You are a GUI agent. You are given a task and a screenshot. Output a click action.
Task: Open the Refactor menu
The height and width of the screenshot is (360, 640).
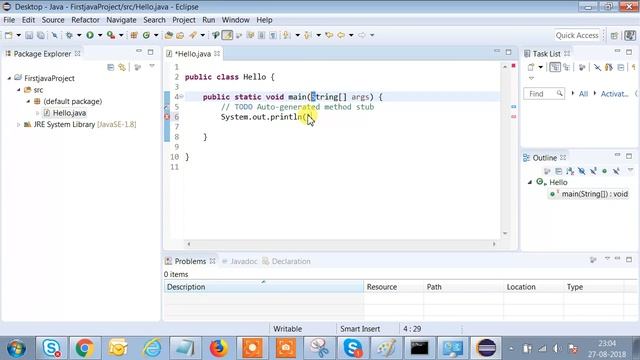85,20
